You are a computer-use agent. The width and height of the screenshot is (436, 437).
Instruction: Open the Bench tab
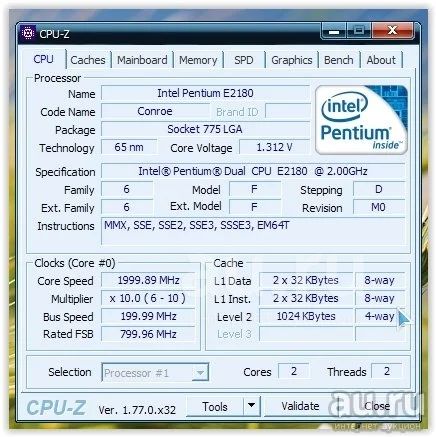coord(339,60)
